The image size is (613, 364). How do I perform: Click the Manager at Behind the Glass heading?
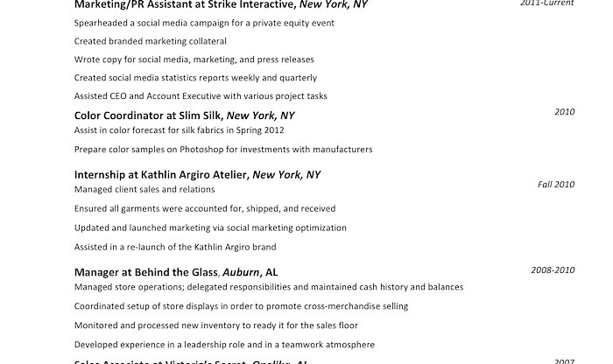click(x=176, y=272)
